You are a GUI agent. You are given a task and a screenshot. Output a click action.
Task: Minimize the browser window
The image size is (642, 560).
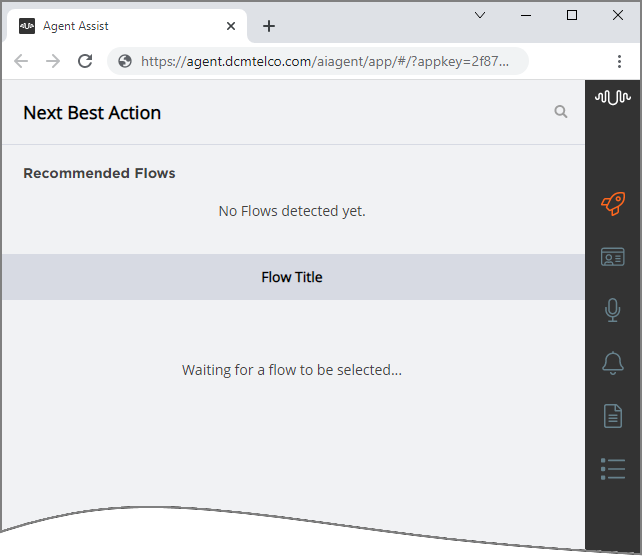click(526, 16)
